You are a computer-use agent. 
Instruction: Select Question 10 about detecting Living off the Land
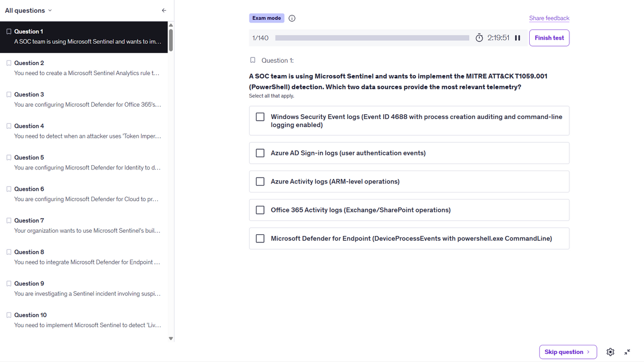point(84,320)
